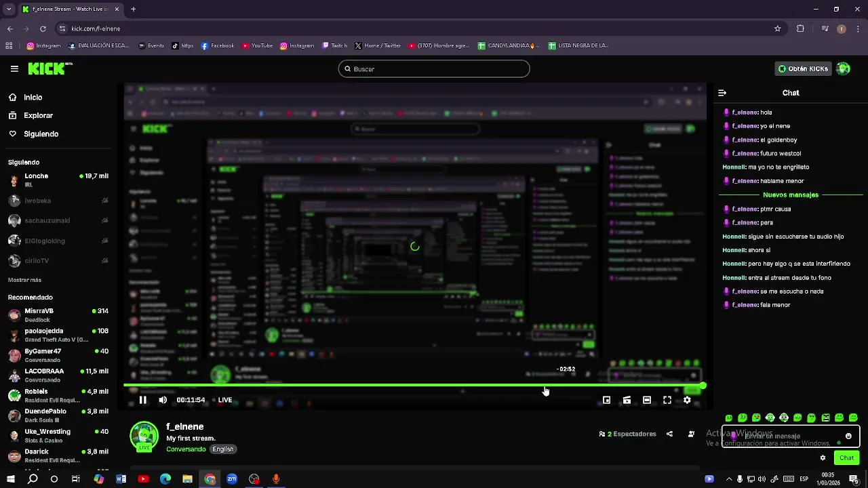This screenshot has height=488, width=868.
Task: Open the mini player view
Action: click(606, 400)
